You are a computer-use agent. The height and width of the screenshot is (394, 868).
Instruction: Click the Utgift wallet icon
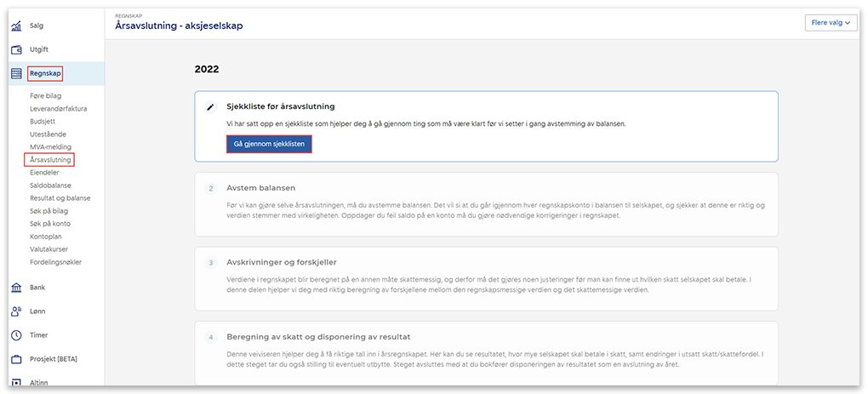coord(16,49)
